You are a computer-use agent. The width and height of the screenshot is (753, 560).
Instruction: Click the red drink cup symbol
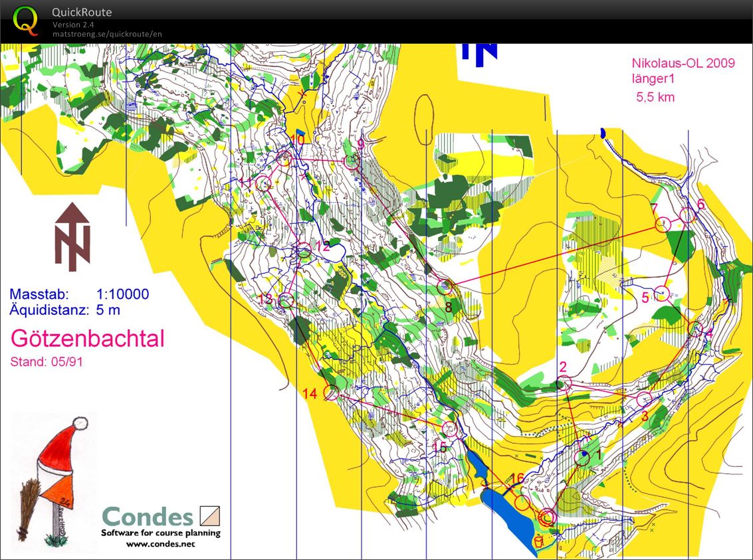click(x=538, y=542)
